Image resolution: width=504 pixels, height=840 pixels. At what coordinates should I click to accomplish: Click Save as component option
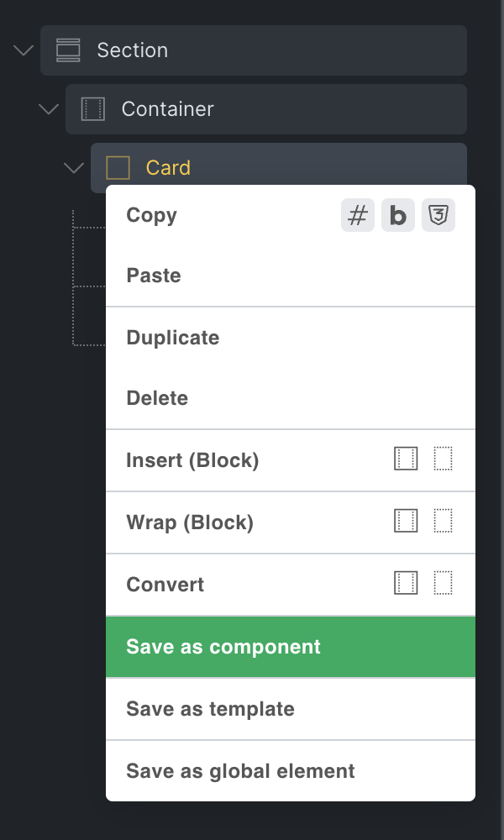(x=223, y=647)
